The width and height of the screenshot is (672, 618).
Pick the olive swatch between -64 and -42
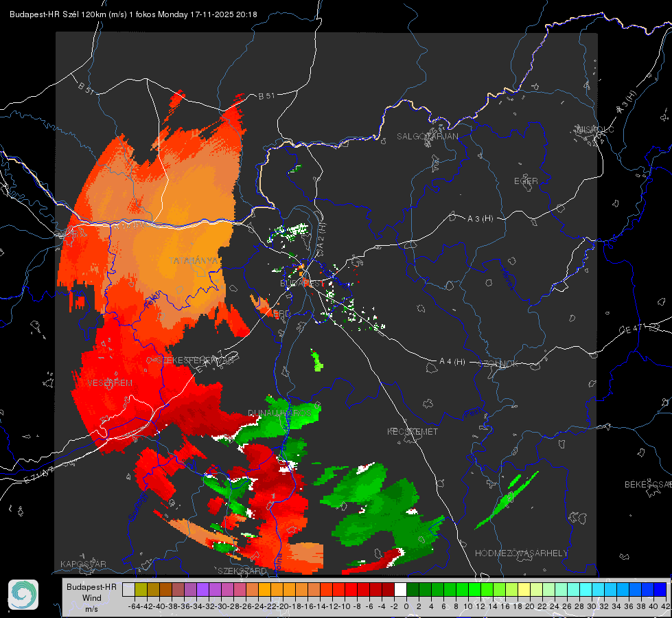(141, 590)
